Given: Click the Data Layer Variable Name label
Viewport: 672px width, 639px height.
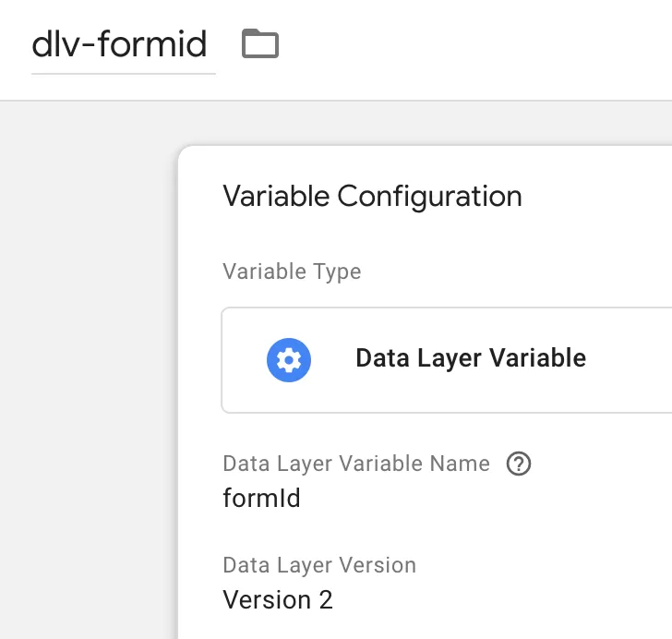Looking at the screenshot, I should click(x=356, y=464).
